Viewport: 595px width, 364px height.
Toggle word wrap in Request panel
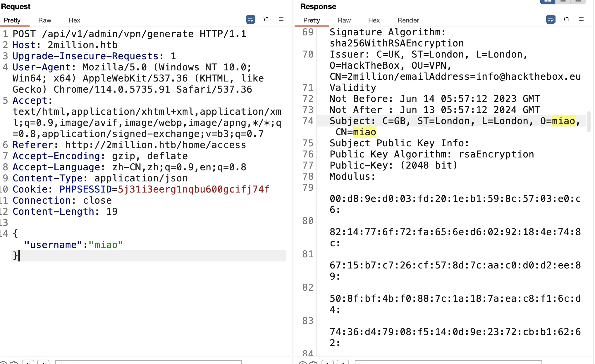click(x=250, y=19)
